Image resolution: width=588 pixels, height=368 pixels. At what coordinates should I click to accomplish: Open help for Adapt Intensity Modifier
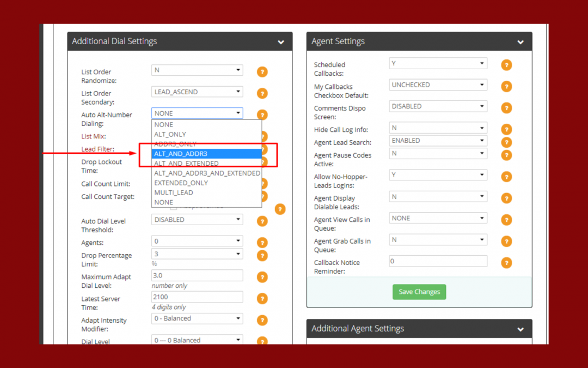click(262, 321)
